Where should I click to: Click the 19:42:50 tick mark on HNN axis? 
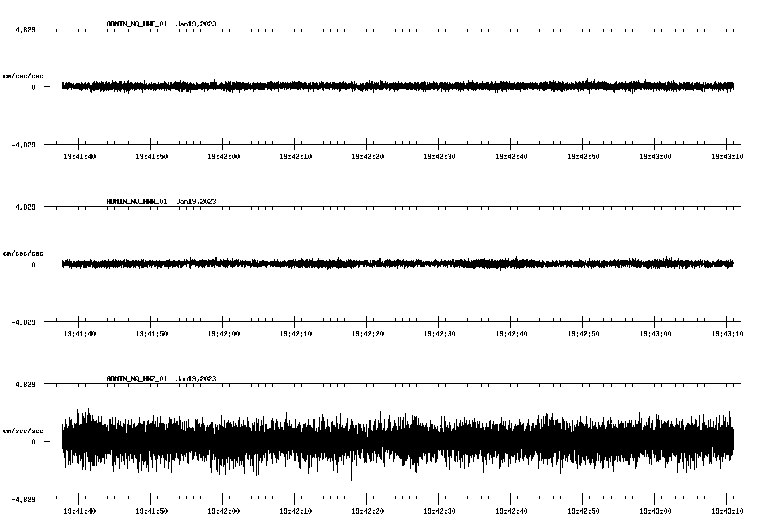coord(583,324)
